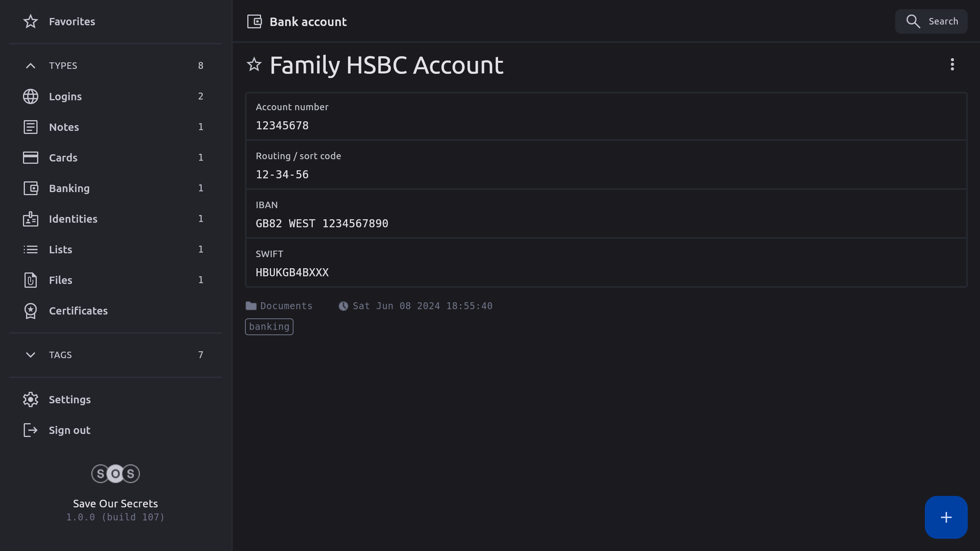The width and height of the screenshot is (980, 551).
Task: Click the Search field
Action: [931, 21]
